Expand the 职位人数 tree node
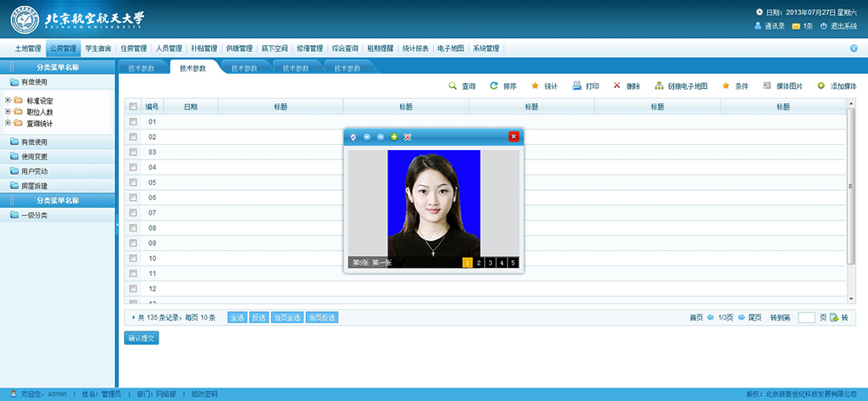 coord(7,112)
